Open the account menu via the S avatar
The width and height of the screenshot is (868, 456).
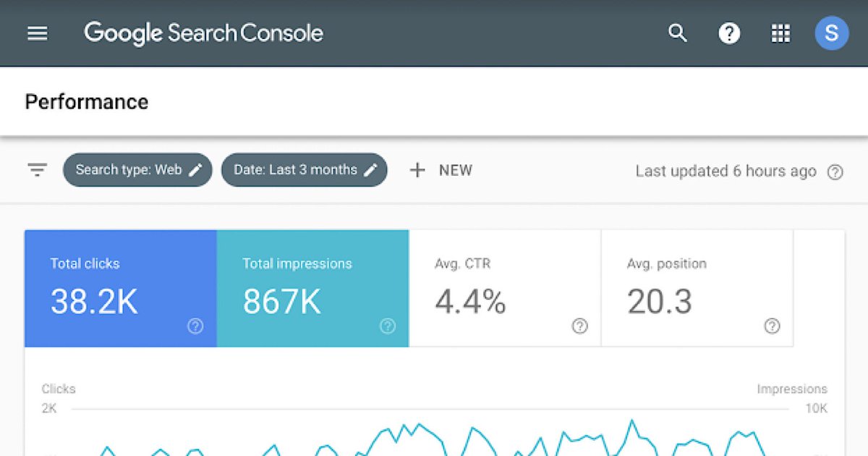tap(832, 33)
